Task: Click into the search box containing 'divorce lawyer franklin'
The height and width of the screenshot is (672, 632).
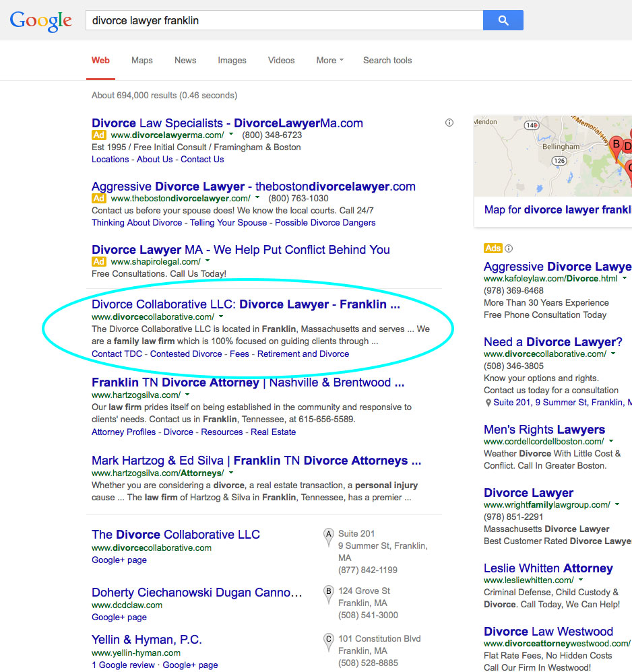Action: pos(284,20)
